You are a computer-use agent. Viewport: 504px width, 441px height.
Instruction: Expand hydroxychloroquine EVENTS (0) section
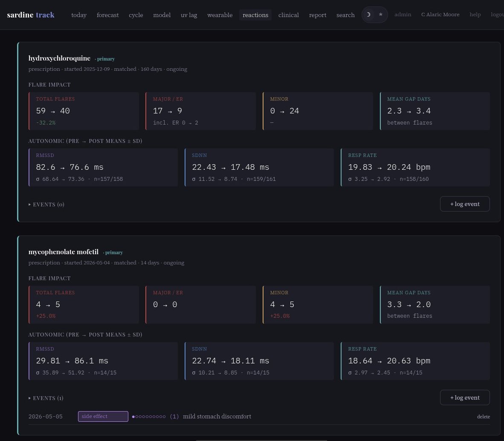click(x=46, y=204)
